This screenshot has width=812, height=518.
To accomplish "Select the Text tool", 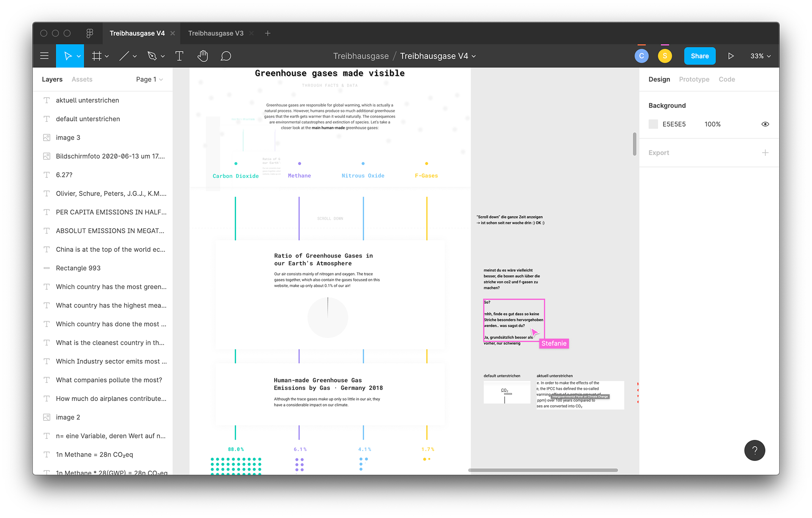I will coord(179,56).
